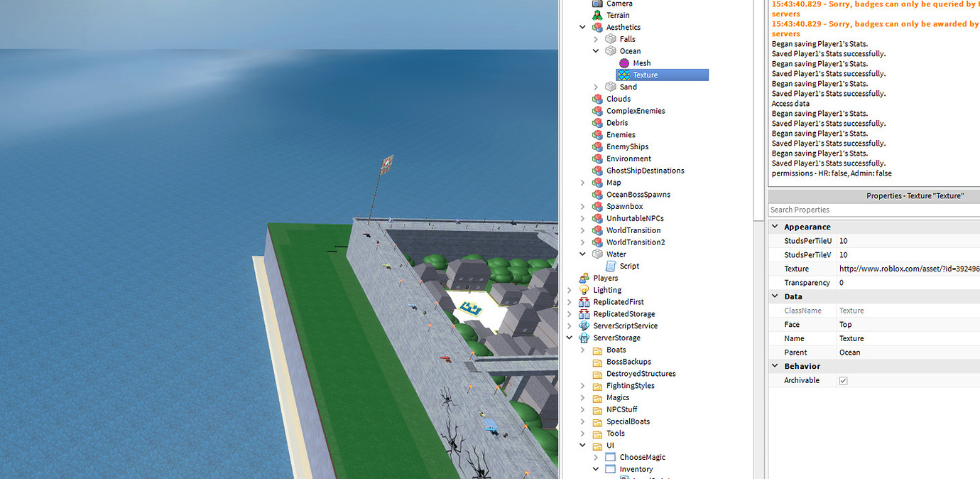
Task: Click the ComplexEnemies model icon
Action: coord(597,111)
